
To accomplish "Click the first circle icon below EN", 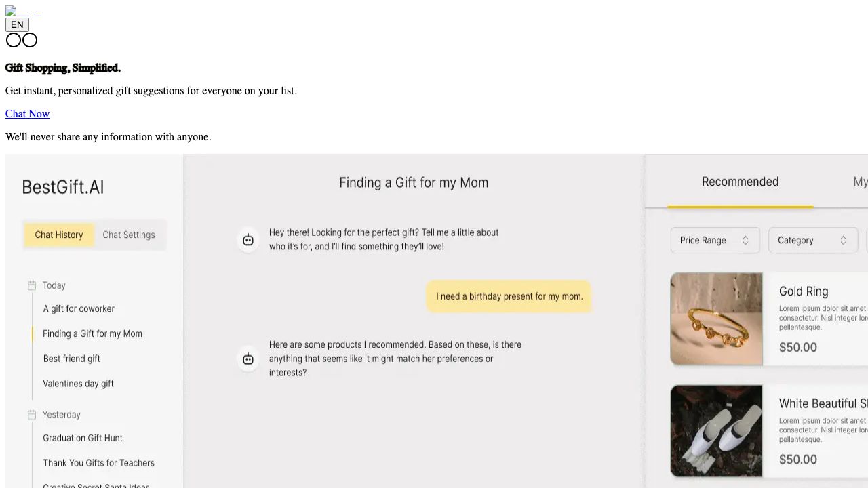I will pyautogui.click(x=14, y=40).
